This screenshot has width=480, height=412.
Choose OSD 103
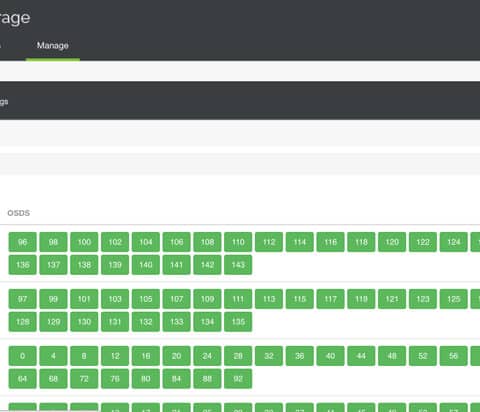tap(115, 299)
